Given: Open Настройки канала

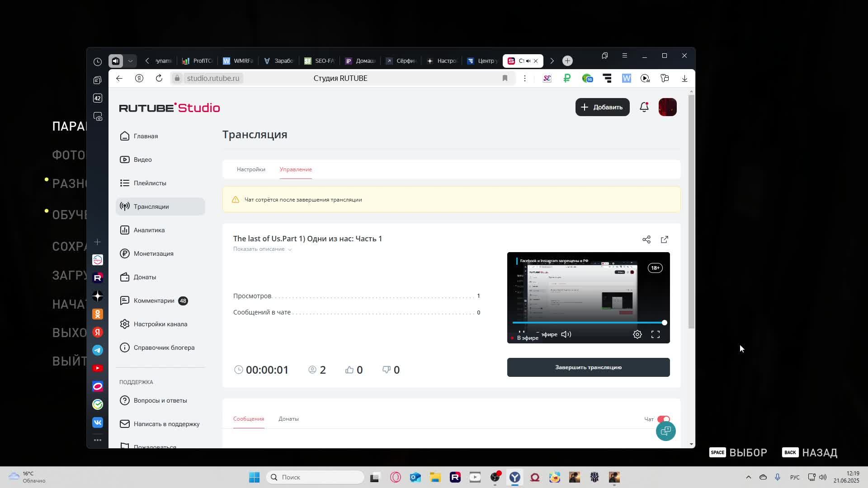Looking at the screenshot, I should coord(160,324).
